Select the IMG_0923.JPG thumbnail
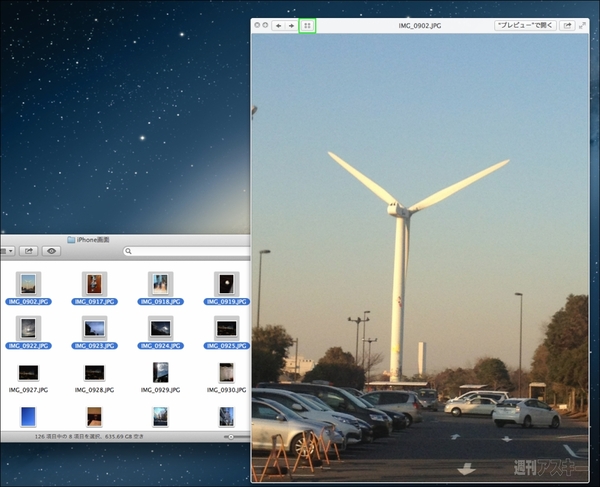600x487 pixels. pos(94,327)
